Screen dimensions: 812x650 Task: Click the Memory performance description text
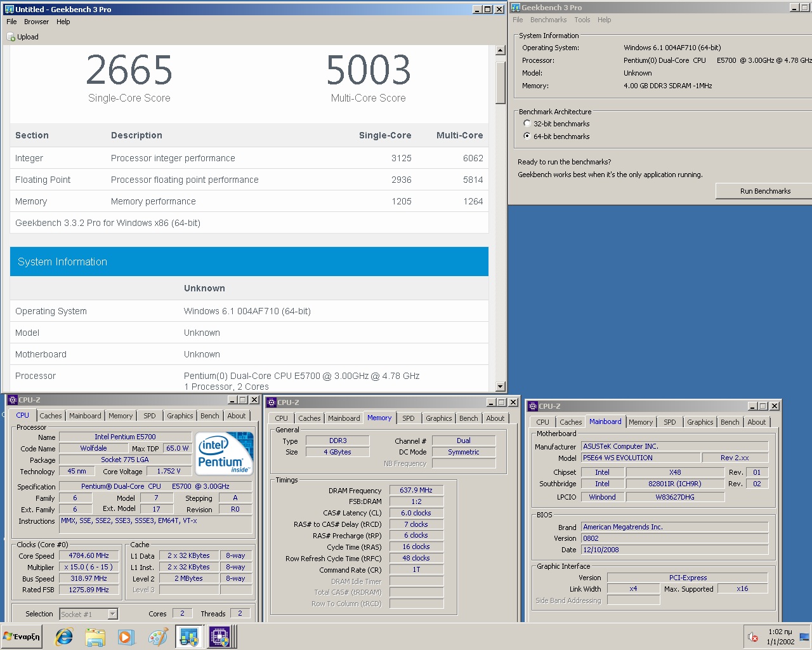(x=154, y=201)
